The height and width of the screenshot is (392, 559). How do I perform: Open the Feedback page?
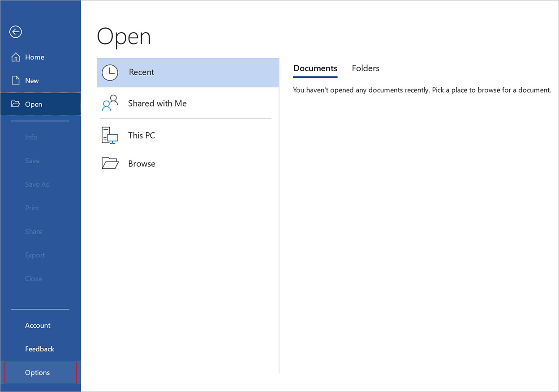(x=39, y=349)
